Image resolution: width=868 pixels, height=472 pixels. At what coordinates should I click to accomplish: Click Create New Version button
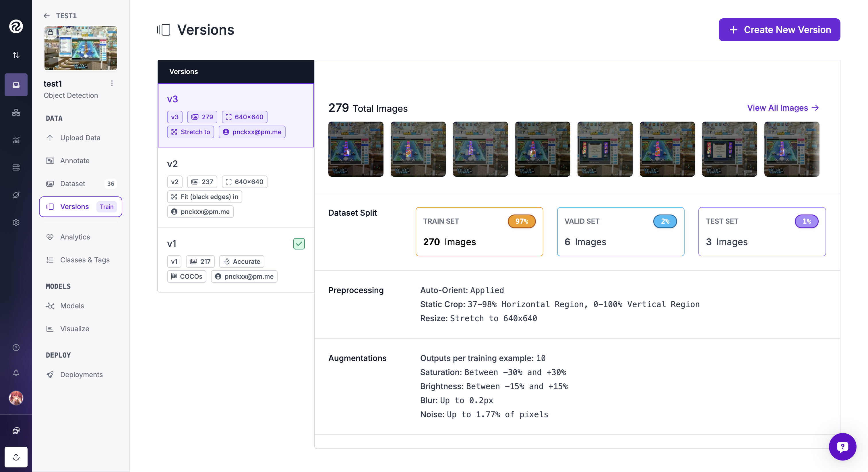point(779,30)
